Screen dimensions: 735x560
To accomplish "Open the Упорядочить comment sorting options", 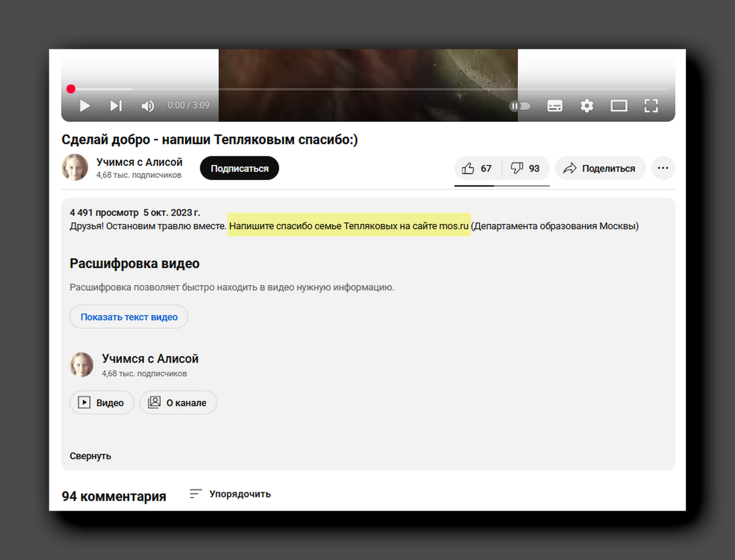I will pos(229,494).
